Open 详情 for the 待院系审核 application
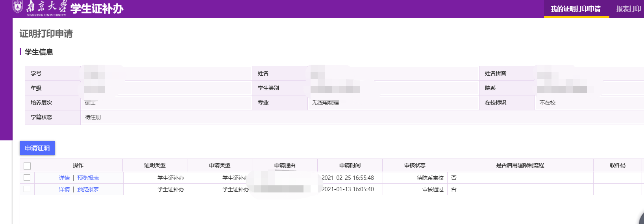Viewport: 644px width, 224px height. 64,178
